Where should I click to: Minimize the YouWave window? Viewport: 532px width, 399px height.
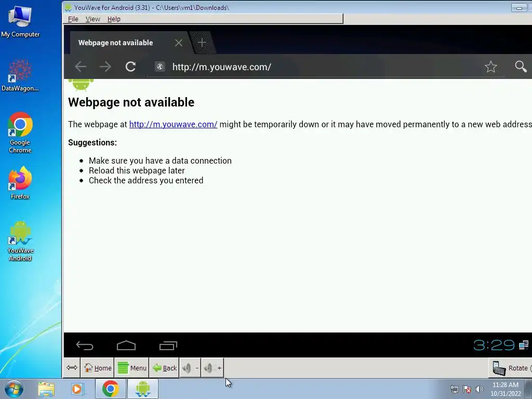519,7
